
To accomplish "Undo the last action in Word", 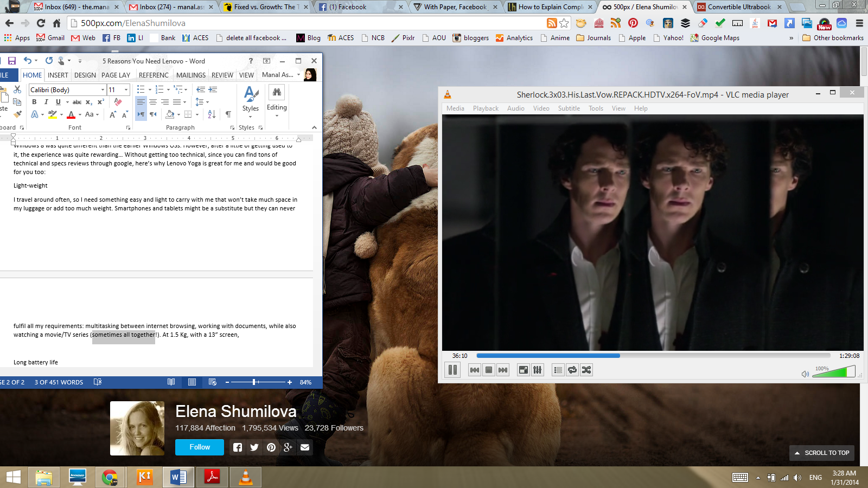I will coord(28,61).
